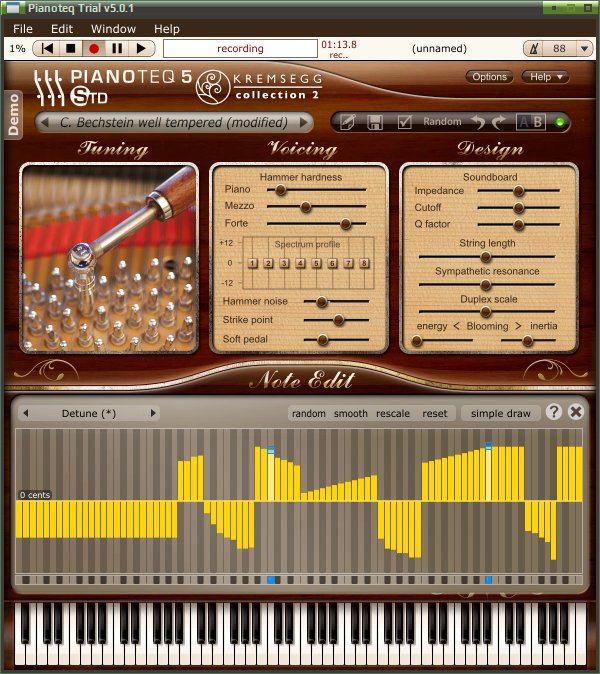Click the reset button
Image resolution: width=600 pixels, height=674 pixels.
coord(435,414)
